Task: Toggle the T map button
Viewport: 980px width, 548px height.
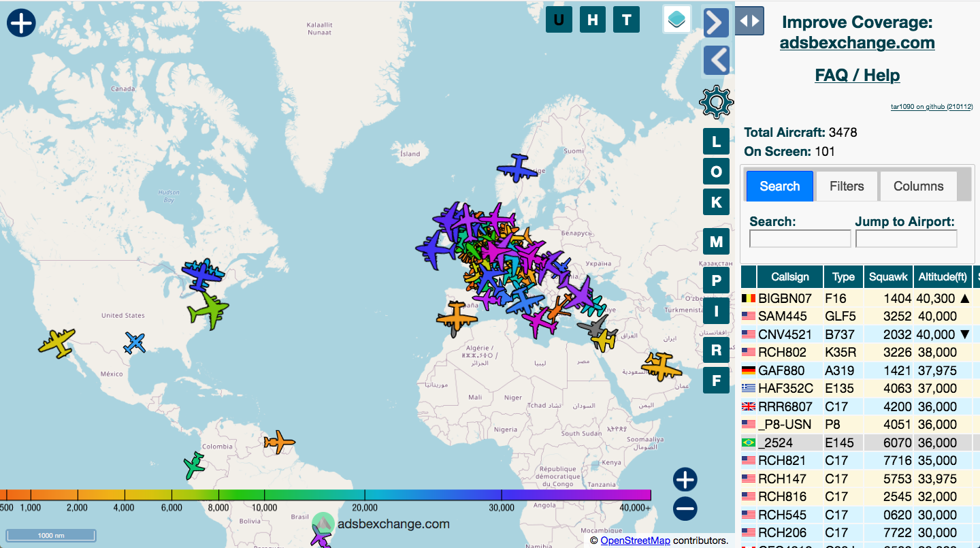Action: click(x=627, y=19)
